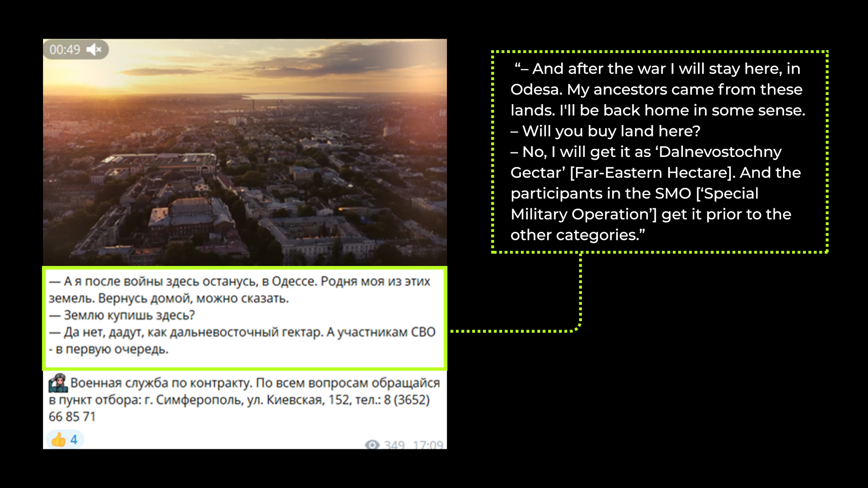Screen dimensions: 868x488
Task: Click the muted speaker icon on video
Action: pyautogui.click(x=94, y=50)
